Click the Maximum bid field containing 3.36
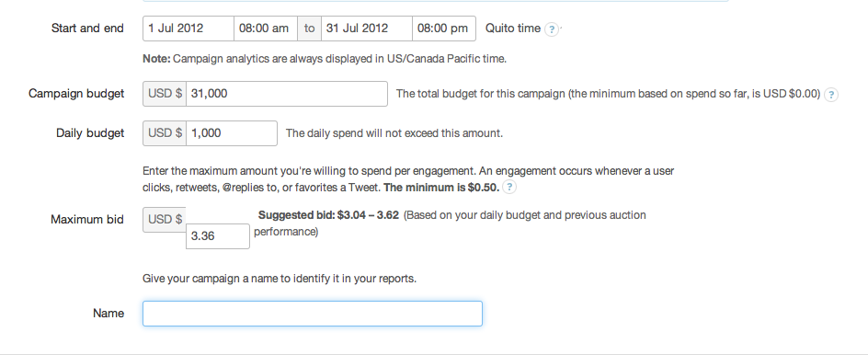 pos(218,236)
